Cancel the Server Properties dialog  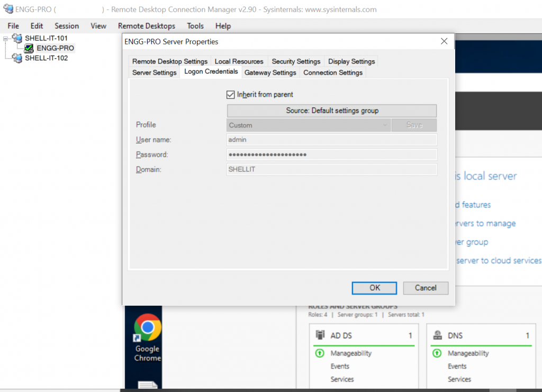426,288
